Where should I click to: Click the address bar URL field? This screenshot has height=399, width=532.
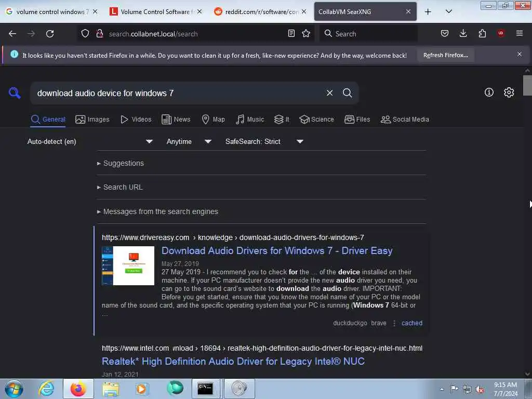(195, 34)
